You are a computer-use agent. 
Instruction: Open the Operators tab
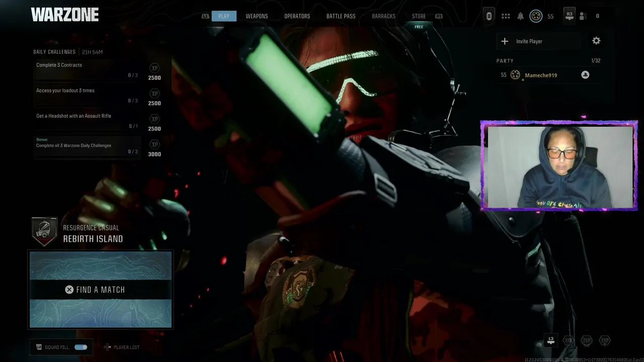click(297, 16)
